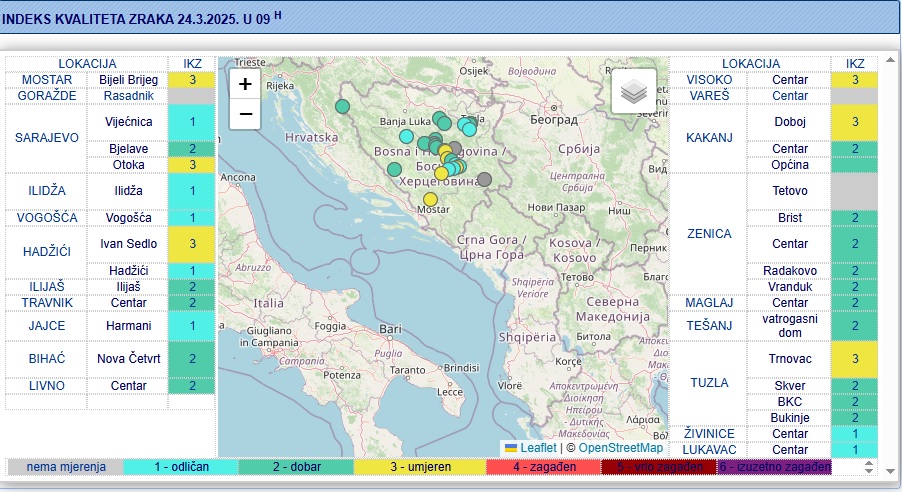Zoom out on the map
The width and height of the screenshot is (902, 492).
pos(245,115)
